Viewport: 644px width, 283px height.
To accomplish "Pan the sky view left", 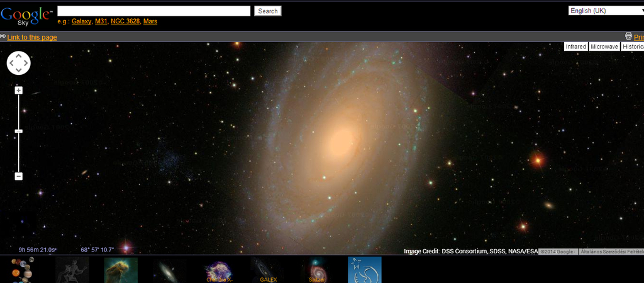I will [11, 64].
